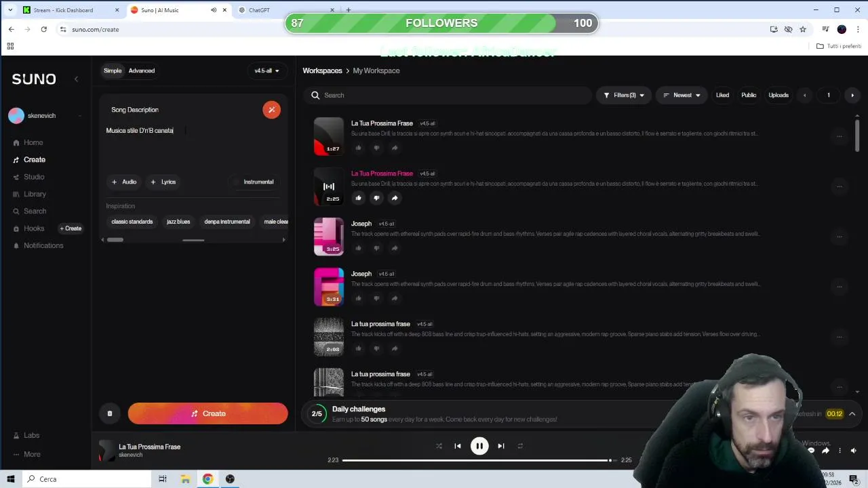868x488 pixels.
Task: Open the player three-dot menu
Action: (x=840, y=451)
